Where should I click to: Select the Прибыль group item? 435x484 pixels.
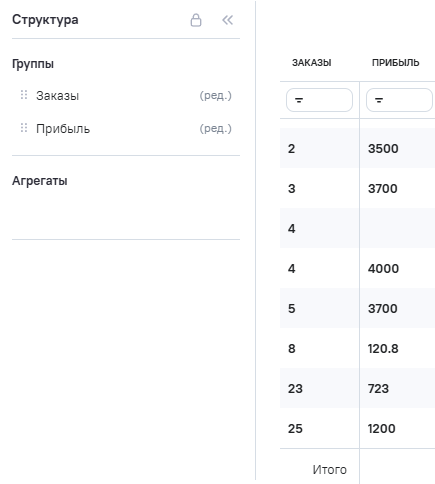63,129
